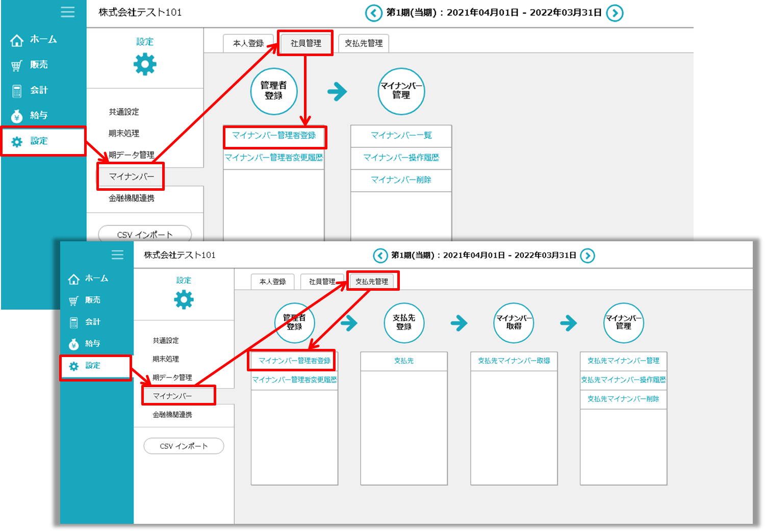
Task: Click the 販売 shopping cart icon in front window
Action: pos(74,301)
